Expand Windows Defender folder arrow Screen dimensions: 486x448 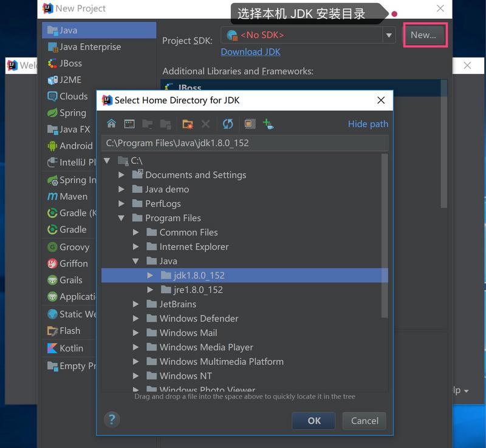coord(135,319)
